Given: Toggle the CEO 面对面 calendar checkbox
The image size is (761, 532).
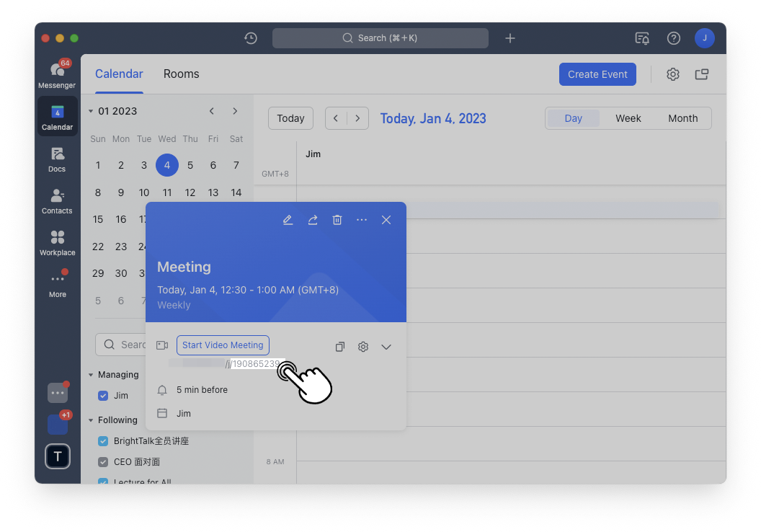Looking at the screenshot, I should [103, 462].
